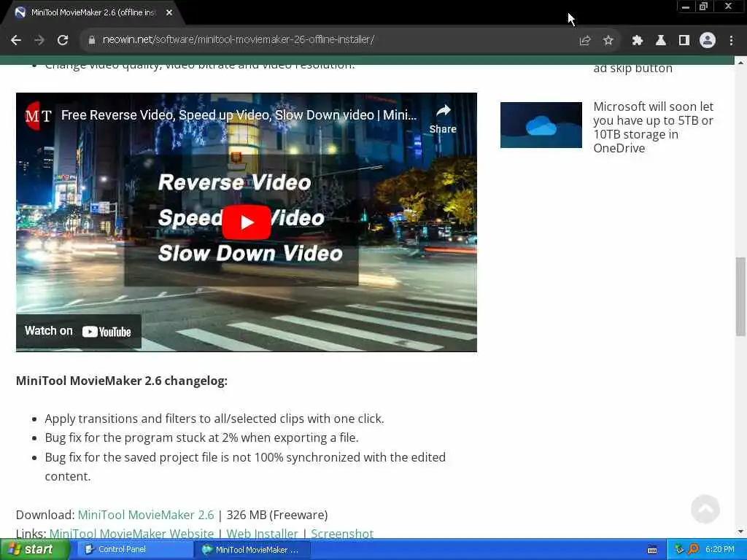Switch to Control Panel taskbar window
This screenshot has height=560, width=747.
click(134, 550)
